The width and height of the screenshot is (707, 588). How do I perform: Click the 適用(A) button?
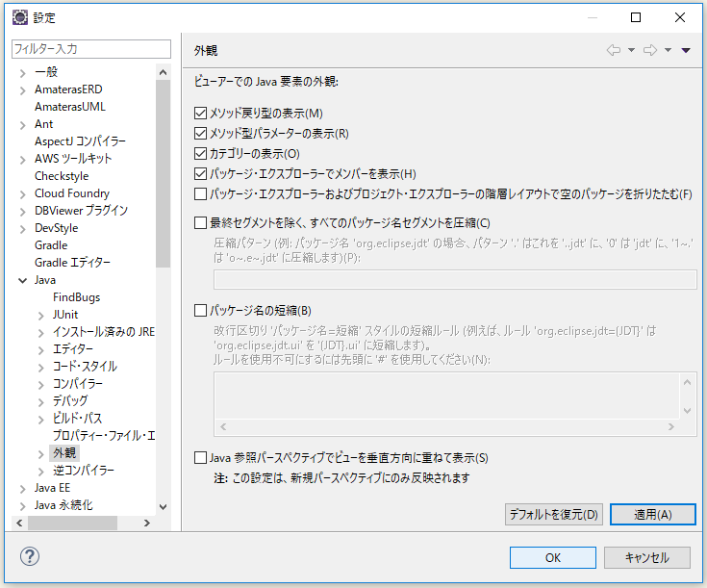coord(653,515)
